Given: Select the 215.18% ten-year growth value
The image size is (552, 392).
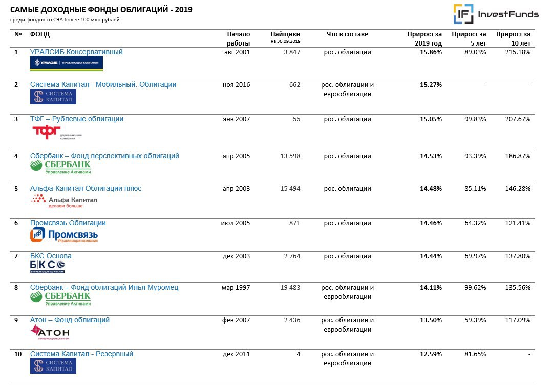Looking at the screenshot, I should [518, 52].
